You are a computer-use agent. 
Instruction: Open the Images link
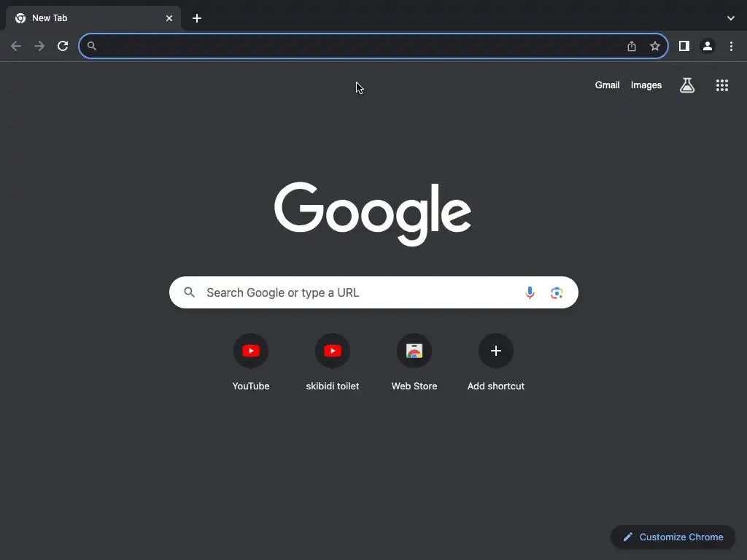[x=646, y=85]
